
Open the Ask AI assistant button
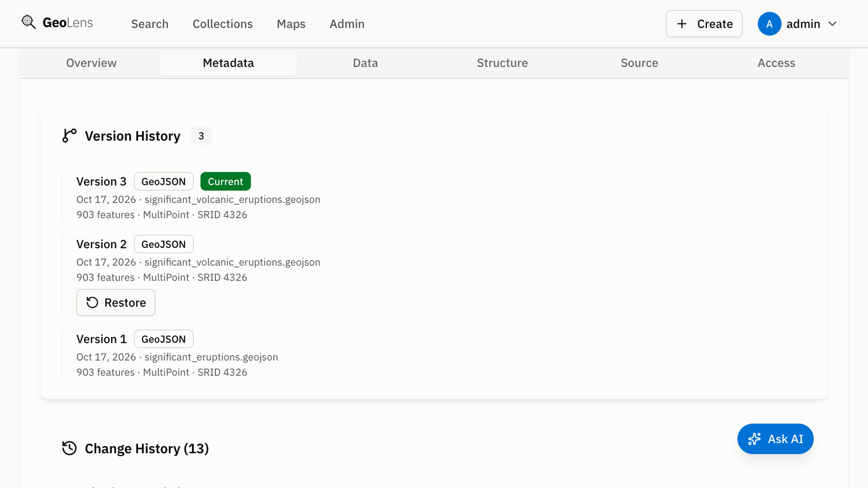pos(775,439)
